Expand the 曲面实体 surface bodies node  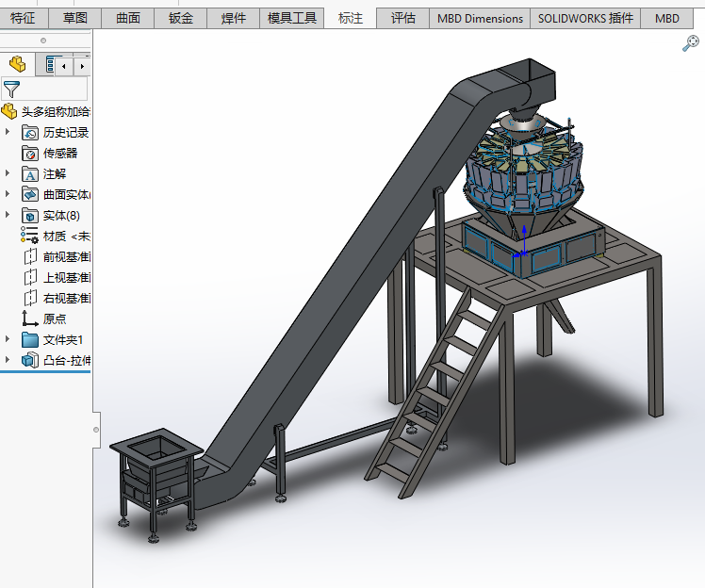8,194
